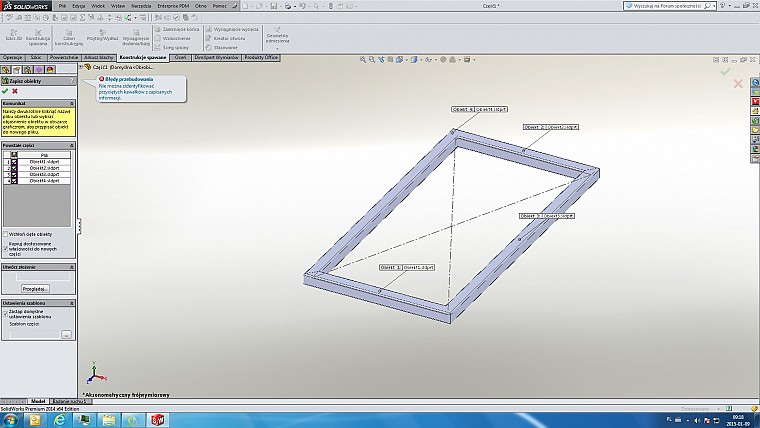Collapse the Powstałe części section
Screen dimensions: 760x428
tap(72, 145)
